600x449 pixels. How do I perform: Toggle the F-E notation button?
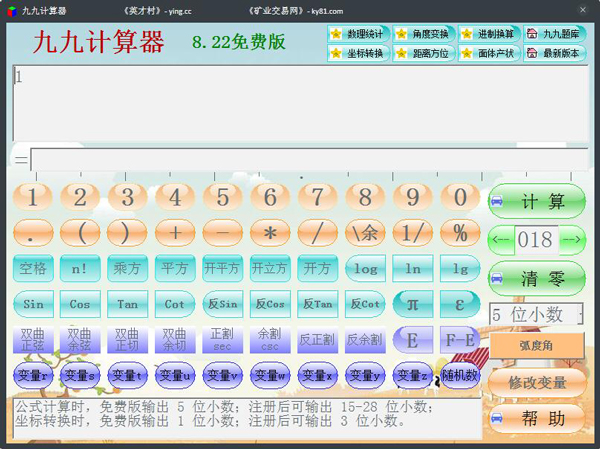pos(460,340)
